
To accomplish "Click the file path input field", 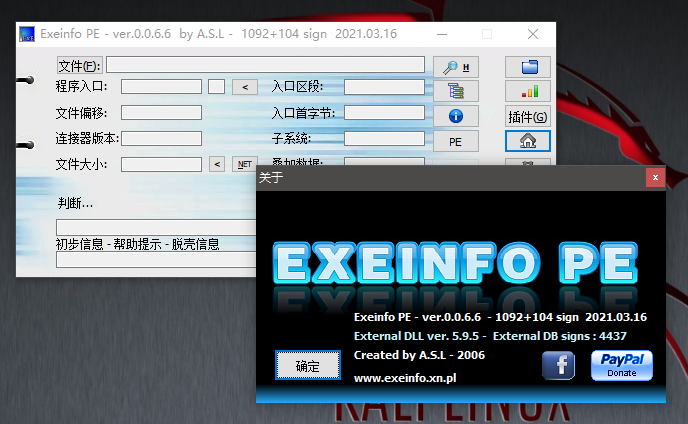I will (265, 65).
